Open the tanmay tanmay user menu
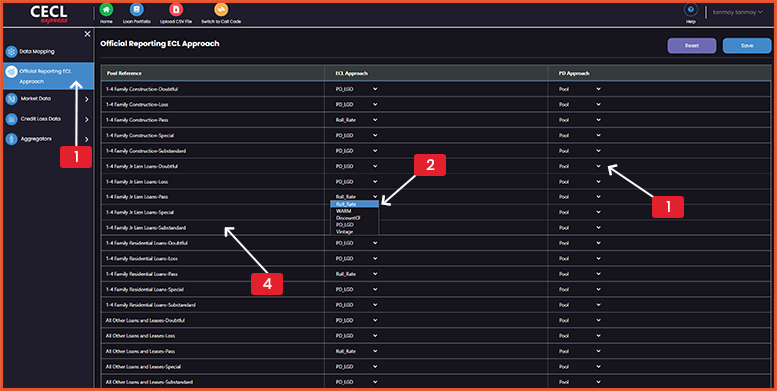Viewport: 777px width, 391px height. pos(738,12)
